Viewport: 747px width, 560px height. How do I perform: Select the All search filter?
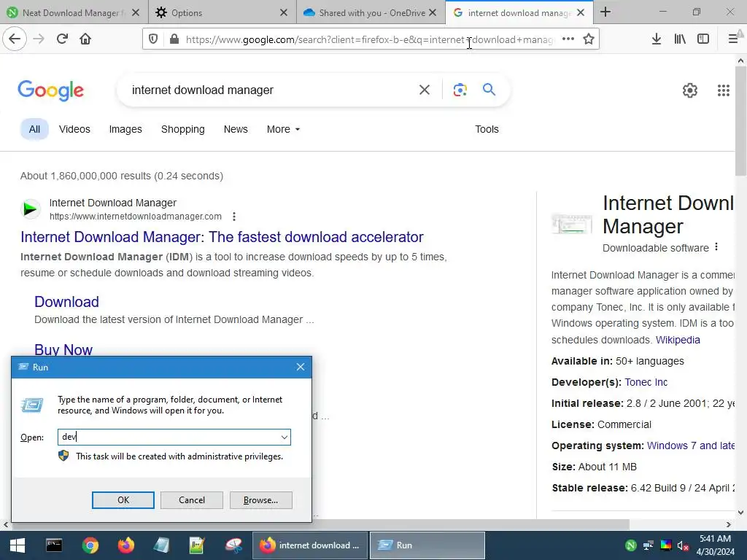(34, 129)
